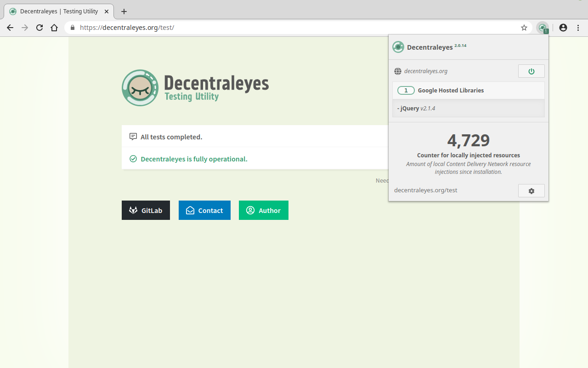Open a new browser tab

(x=124, y=11)
